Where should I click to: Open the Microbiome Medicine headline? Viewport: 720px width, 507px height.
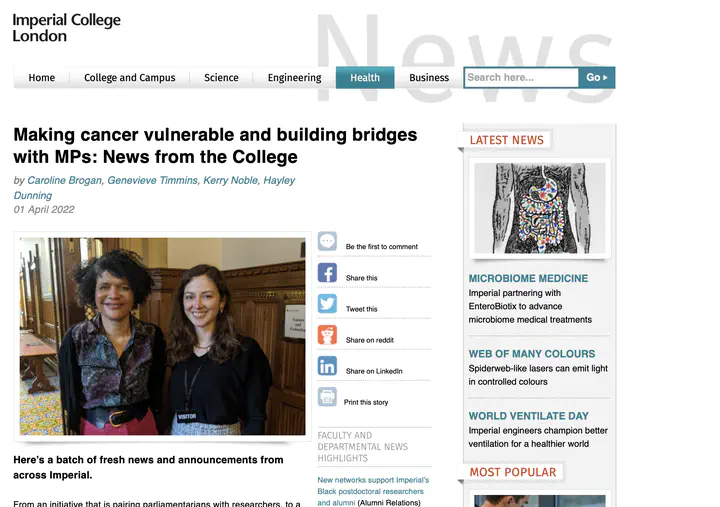(528, 278)
